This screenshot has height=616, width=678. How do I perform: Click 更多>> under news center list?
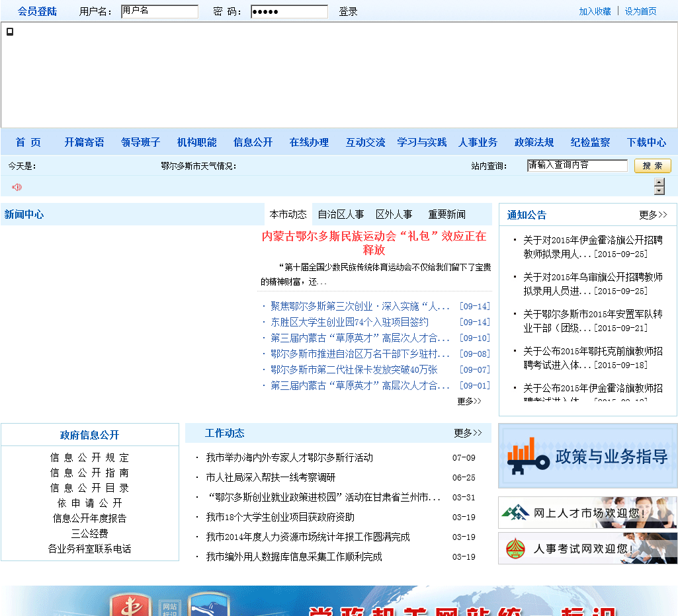tap(469, 401)
